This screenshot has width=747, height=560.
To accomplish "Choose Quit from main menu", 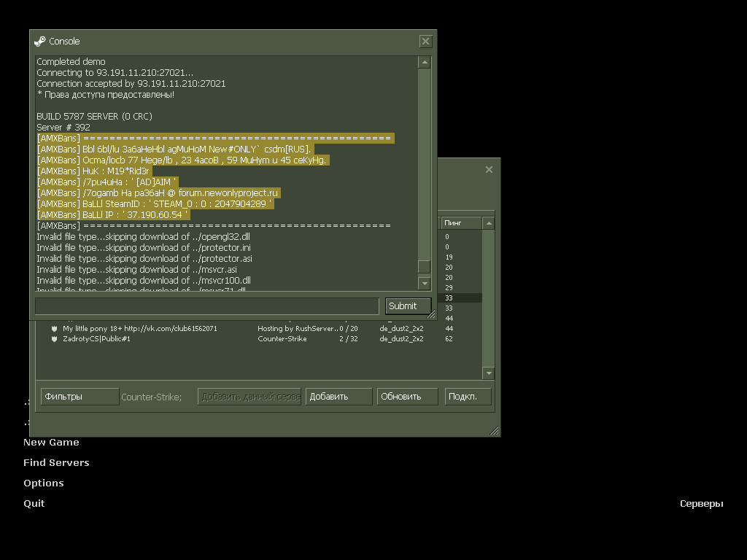I will click(34, 504).
